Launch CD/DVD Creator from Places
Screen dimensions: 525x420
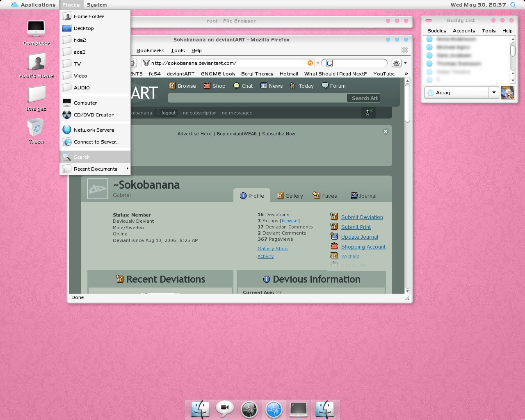pyautogui.click(x=95, y=115)
